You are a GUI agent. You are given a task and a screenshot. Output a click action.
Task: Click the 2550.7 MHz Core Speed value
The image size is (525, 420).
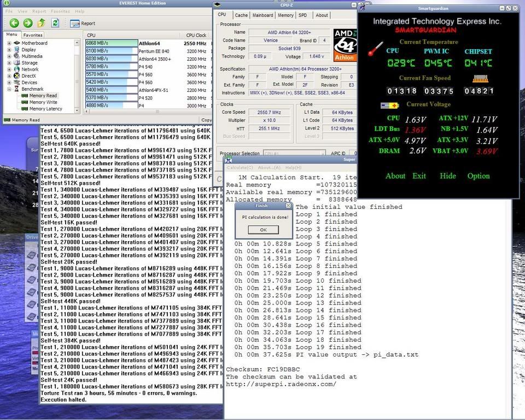(269, 113)
